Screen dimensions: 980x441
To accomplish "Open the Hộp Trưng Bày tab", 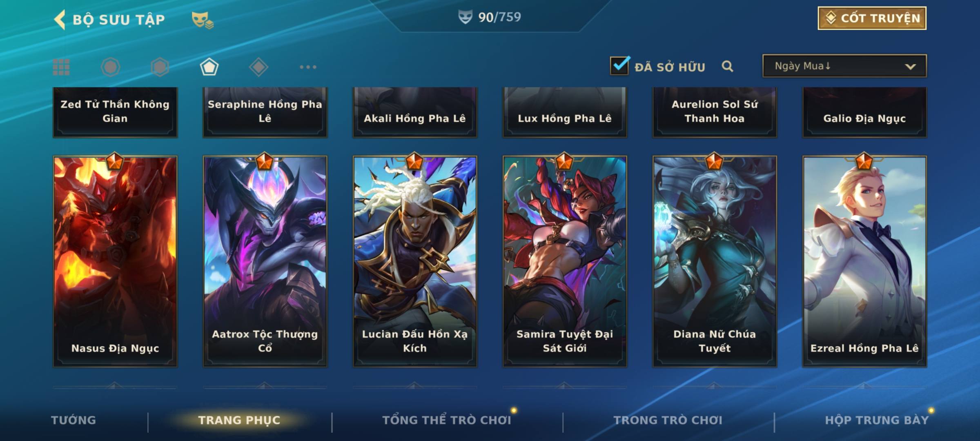I will 877,420.
